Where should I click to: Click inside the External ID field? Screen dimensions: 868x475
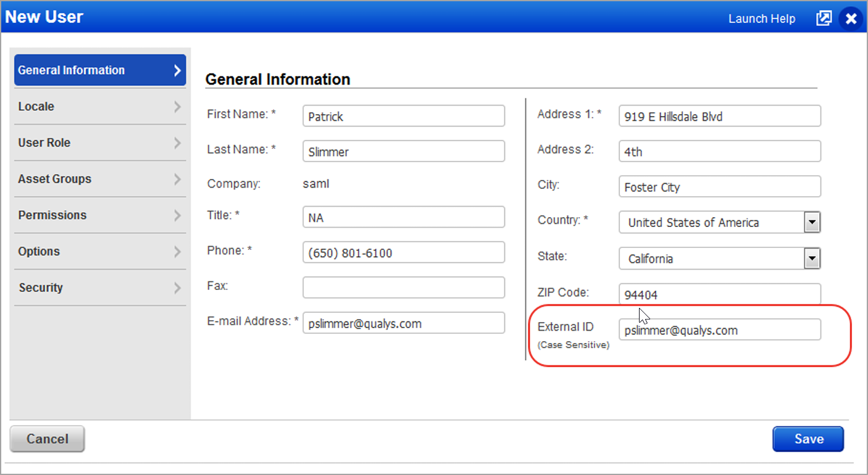[719, 329]
